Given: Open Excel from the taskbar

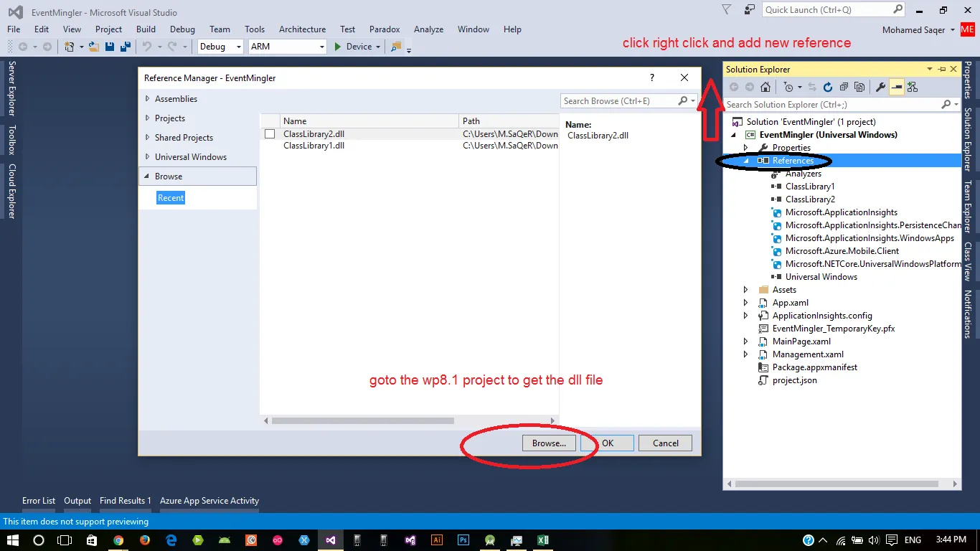Looking at the screenshot, I should pyautogui.click(x=543, y=540).
